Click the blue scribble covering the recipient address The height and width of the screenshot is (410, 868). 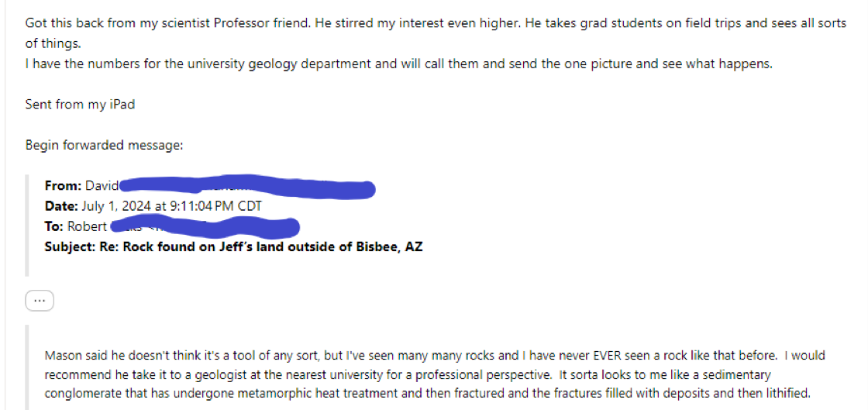tap(205, 227)
